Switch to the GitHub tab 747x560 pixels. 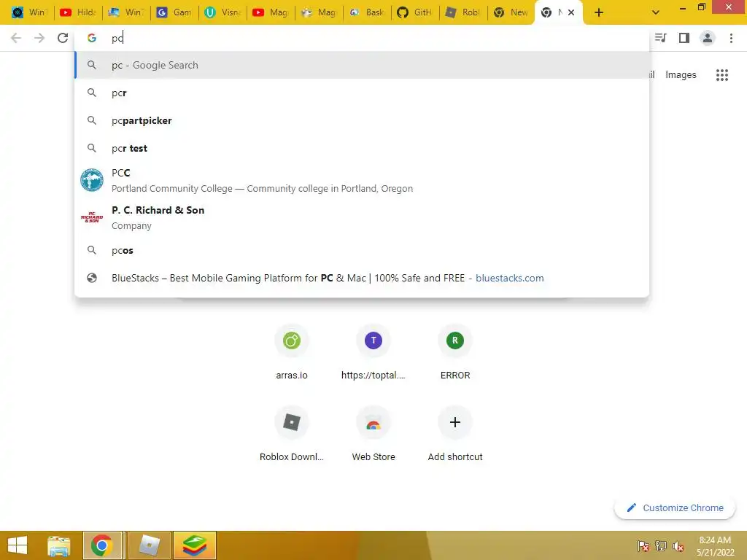coord(415,12)
